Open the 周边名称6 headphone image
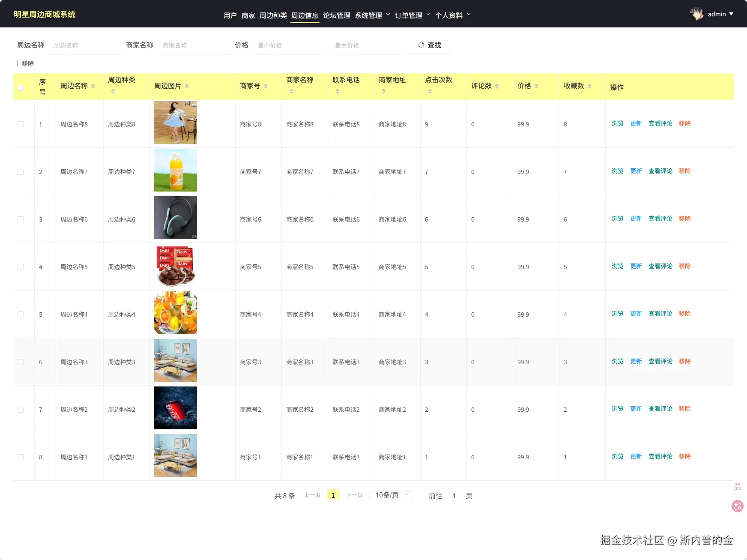The image size is (747, 560). pos(176,218)
